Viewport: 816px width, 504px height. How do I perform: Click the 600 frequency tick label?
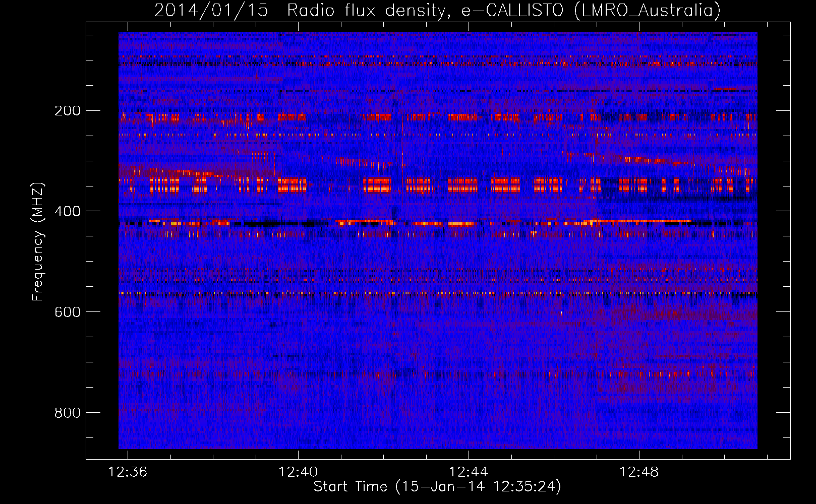point(68,312)
